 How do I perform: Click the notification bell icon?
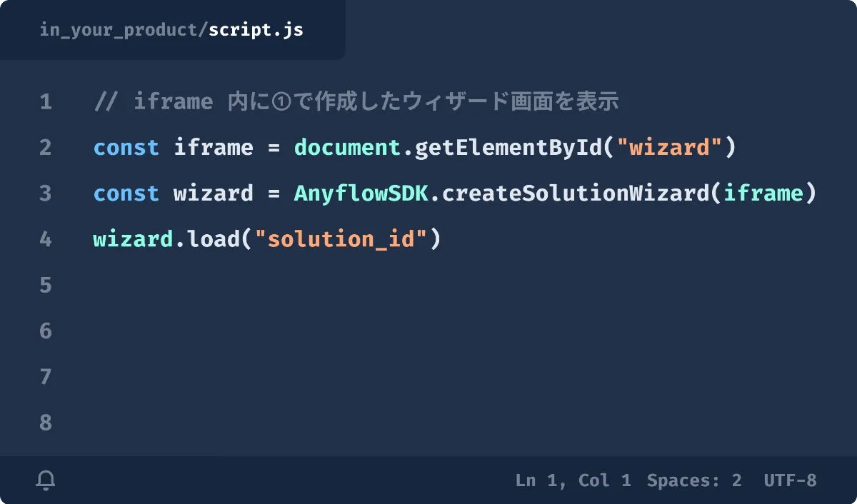coord(46,480)
